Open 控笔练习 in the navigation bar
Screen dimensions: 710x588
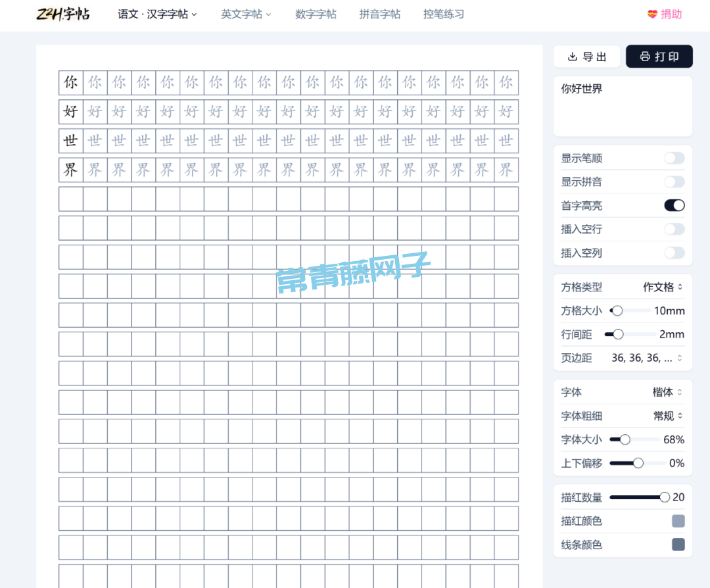(443, 14)
